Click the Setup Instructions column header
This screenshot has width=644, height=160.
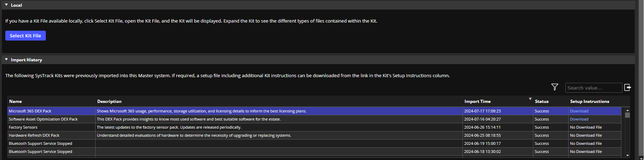click(589, 101)
